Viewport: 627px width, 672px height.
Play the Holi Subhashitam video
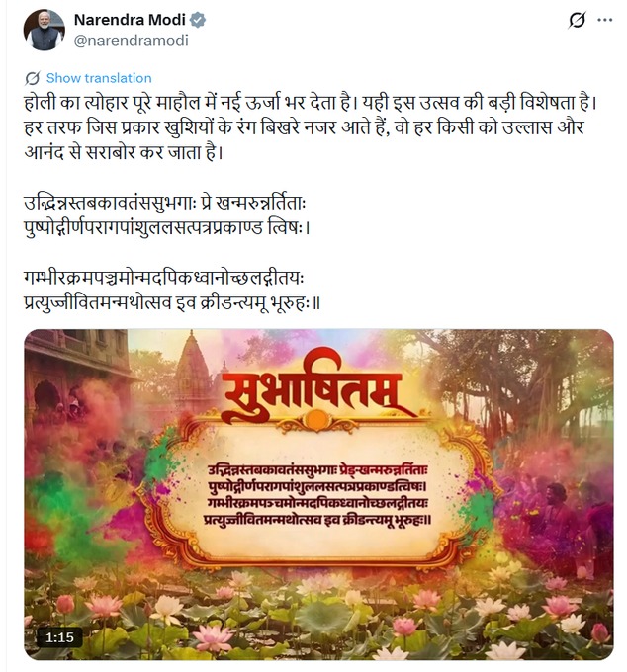pos(318,494)
